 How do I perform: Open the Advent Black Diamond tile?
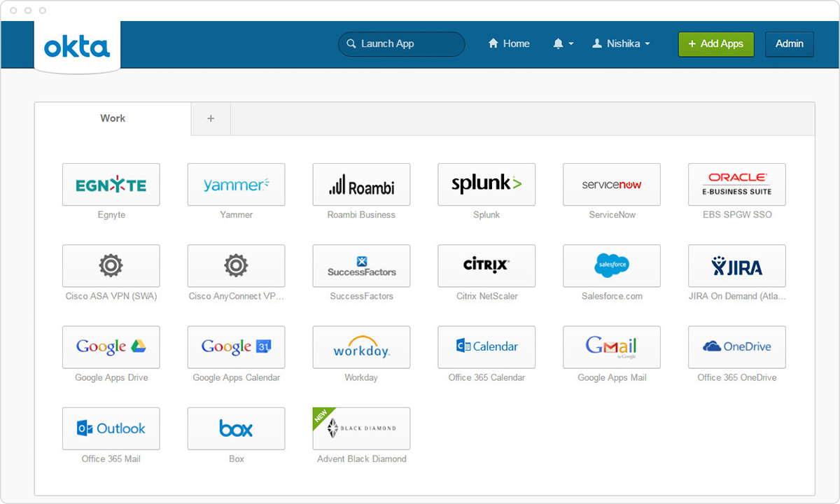[x=361, y=428]
